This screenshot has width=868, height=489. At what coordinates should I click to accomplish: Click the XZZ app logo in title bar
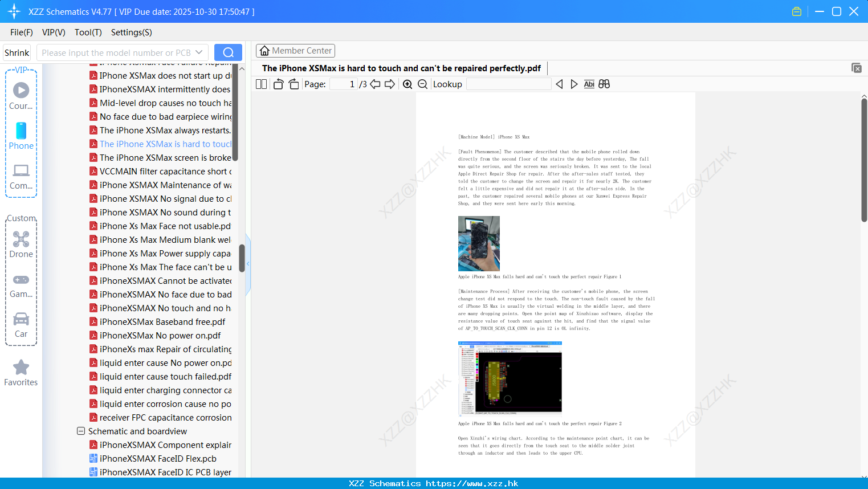(14, 11)
